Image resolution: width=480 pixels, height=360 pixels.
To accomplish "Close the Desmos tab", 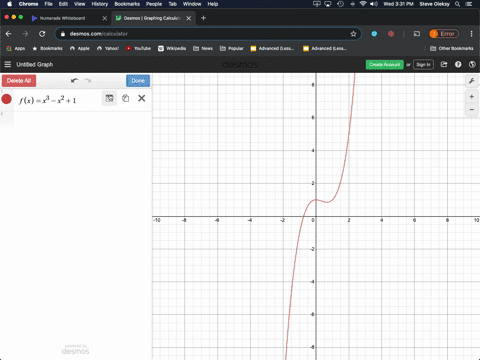I will click(189, 18).
